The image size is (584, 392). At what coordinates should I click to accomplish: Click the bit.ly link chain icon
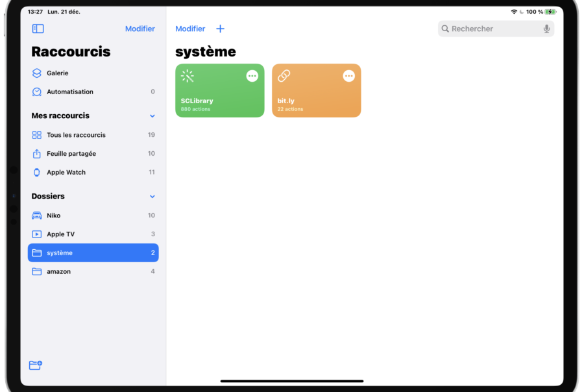pos(284,76)
